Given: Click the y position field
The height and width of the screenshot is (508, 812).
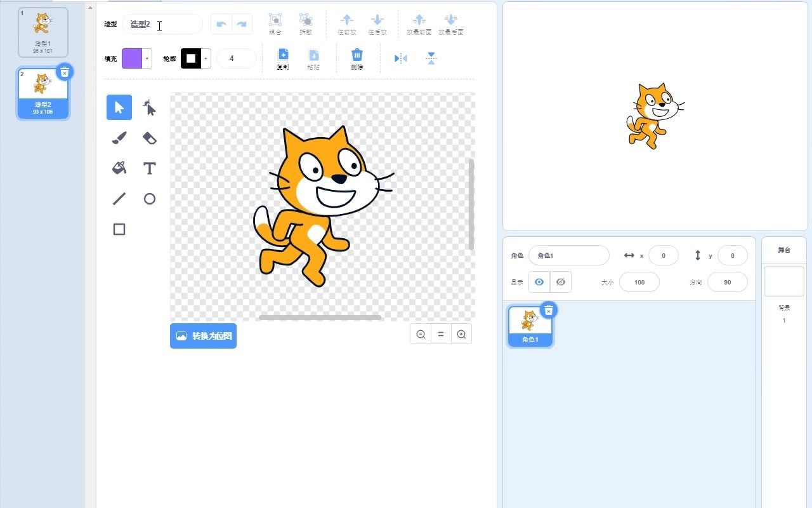Looking at the screenshot, I should point(733,255).
